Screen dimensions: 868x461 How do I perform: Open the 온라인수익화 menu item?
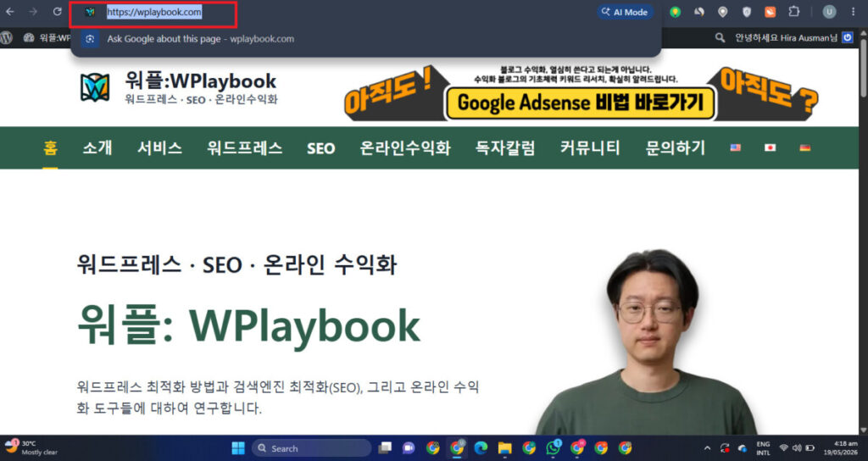[405, 147]
